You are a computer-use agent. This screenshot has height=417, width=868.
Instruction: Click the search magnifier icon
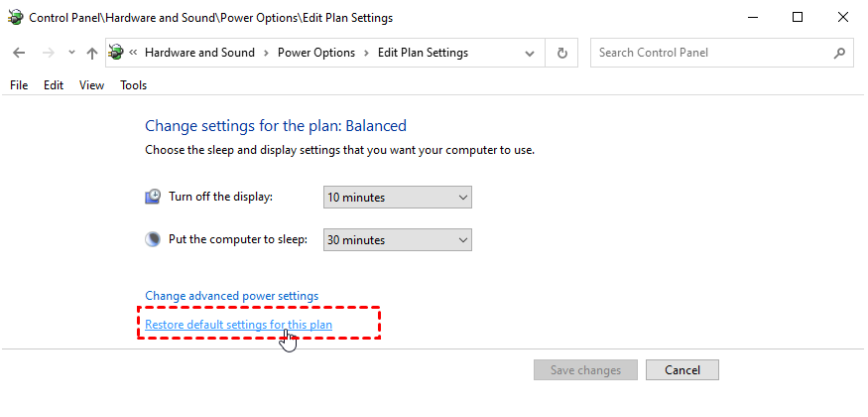[x=839, y=53]
